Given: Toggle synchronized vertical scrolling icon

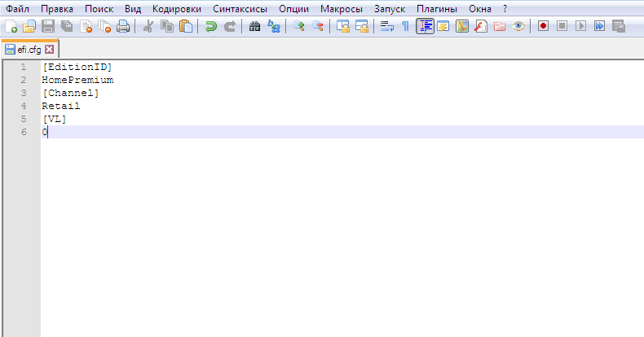Looking at the screenshot, I should [342, 27].
